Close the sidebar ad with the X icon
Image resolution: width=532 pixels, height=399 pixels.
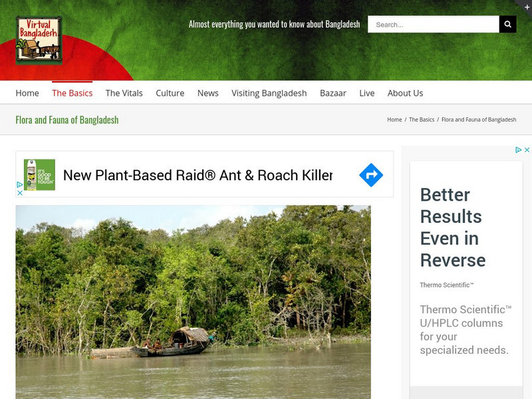click(527, 150)
